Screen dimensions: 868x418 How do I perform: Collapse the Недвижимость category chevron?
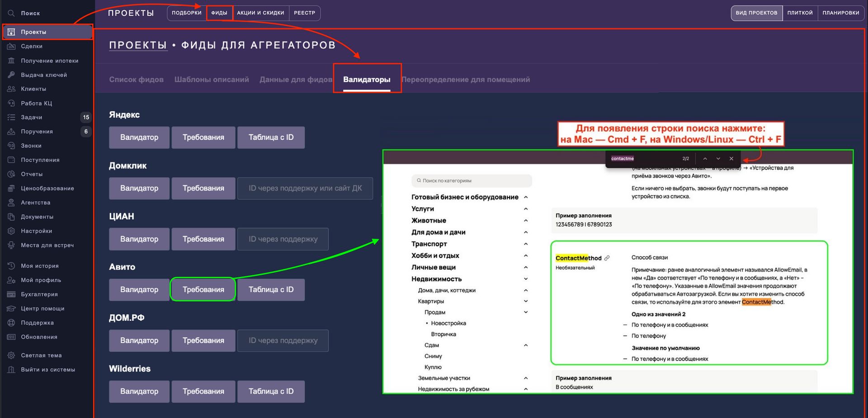(x=526, y=279)
